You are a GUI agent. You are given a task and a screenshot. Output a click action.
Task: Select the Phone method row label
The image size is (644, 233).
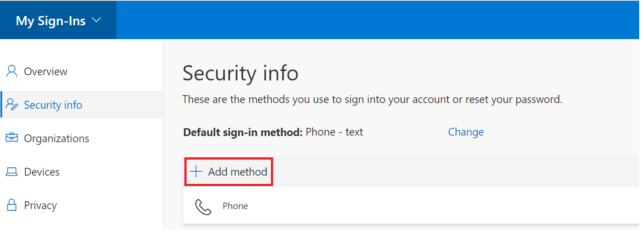235,206
